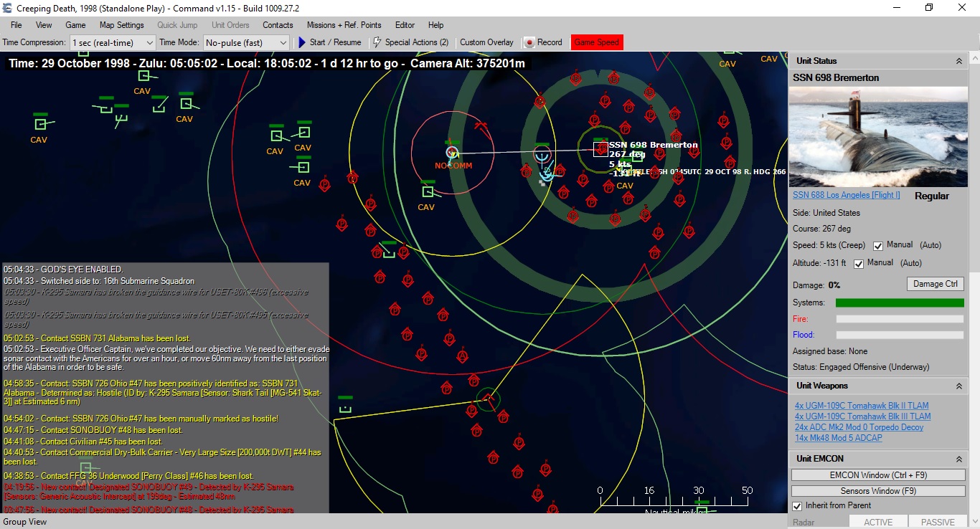
Task: Click the Flood level bar
Action: 900,335
